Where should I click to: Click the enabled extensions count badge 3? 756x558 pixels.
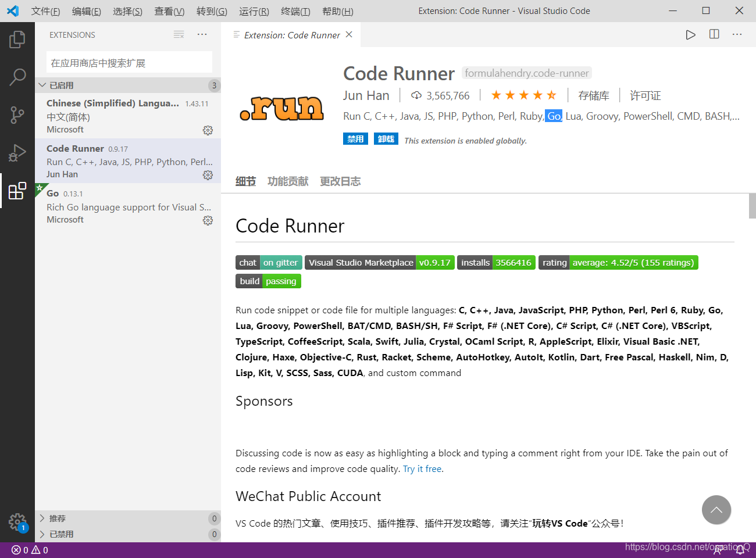pos(214,85)
